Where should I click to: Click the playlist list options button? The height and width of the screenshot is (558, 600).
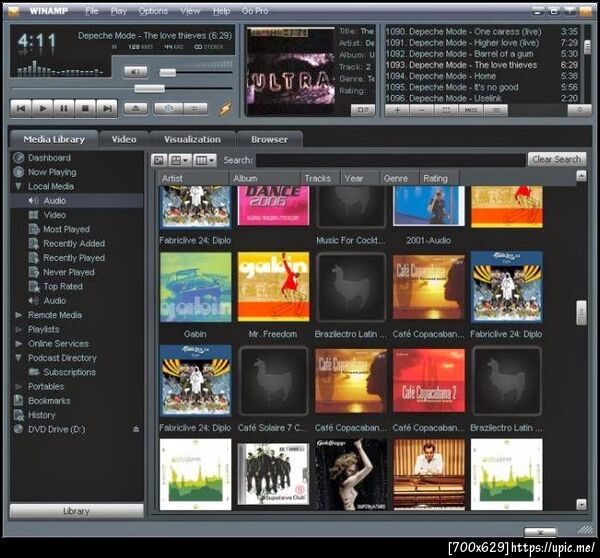click(496, 110)
